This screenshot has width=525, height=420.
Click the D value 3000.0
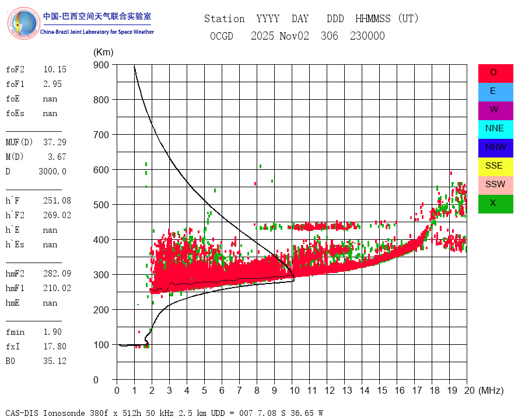tap(52, 171)
